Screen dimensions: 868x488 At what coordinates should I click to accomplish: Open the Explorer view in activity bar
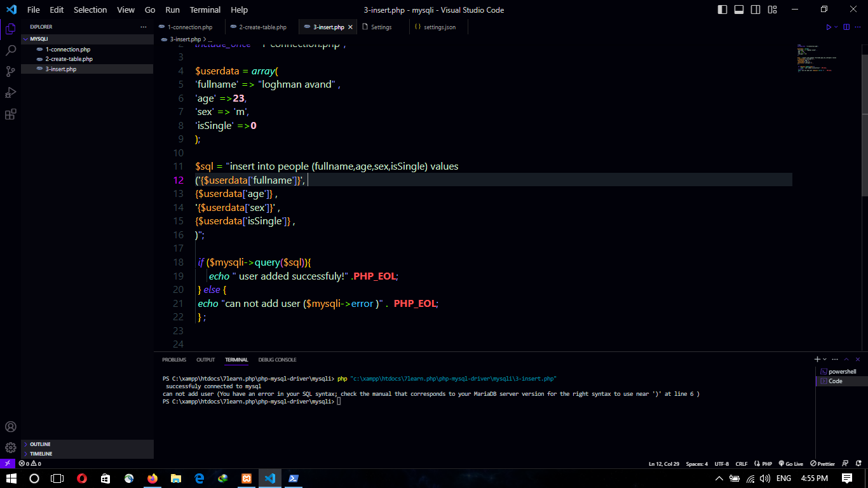10,29
